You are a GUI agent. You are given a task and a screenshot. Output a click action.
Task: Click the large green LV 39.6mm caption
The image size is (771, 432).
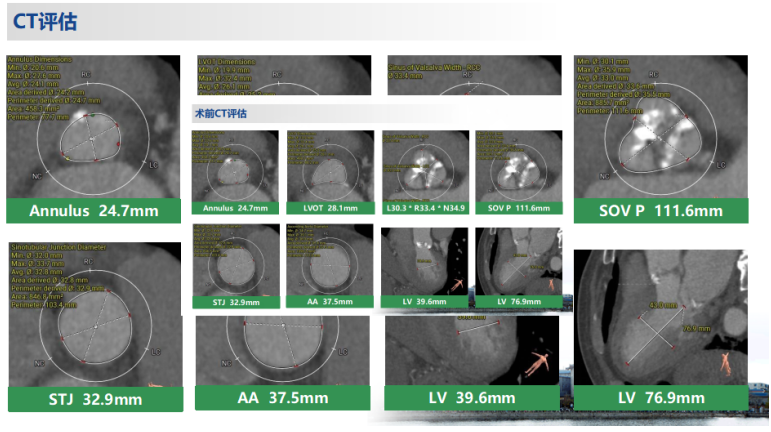(472, 398)
